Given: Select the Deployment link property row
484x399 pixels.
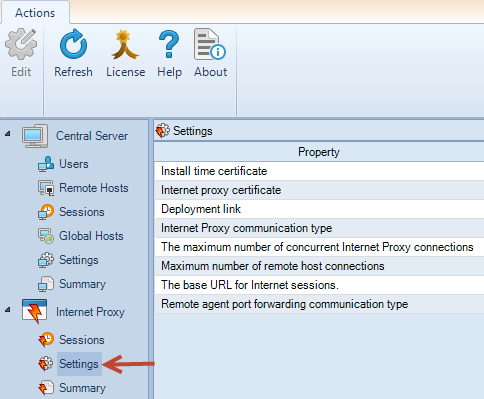Looking at the screenshot, I should pyautogui.click(x=319, y=209).
